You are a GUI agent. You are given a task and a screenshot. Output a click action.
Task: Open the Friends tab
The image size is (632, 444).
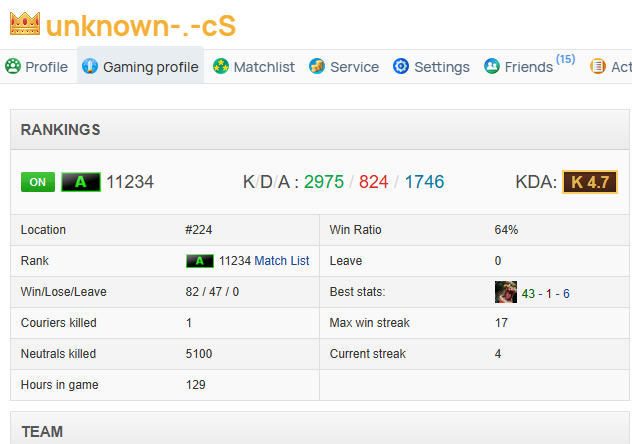pyautogui.click(x=530, y=66)
